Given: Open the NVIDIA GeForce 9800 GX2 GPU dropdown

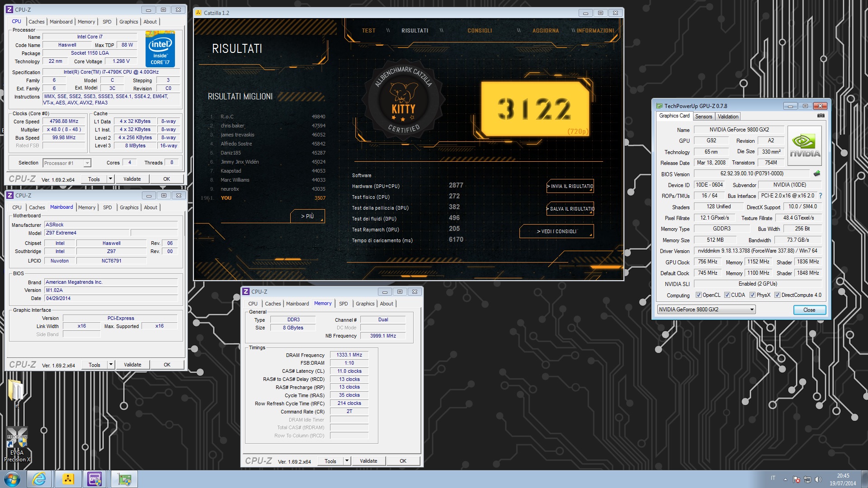Looking at the screenshot, I should click(706, 310).
